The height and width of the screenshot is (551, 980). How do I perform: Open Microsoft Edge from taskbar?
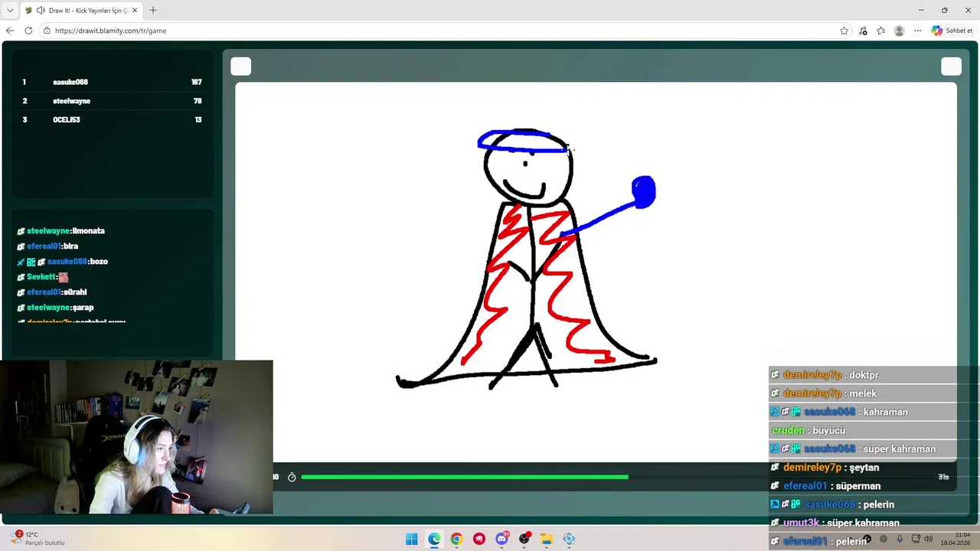pos(434,539)
